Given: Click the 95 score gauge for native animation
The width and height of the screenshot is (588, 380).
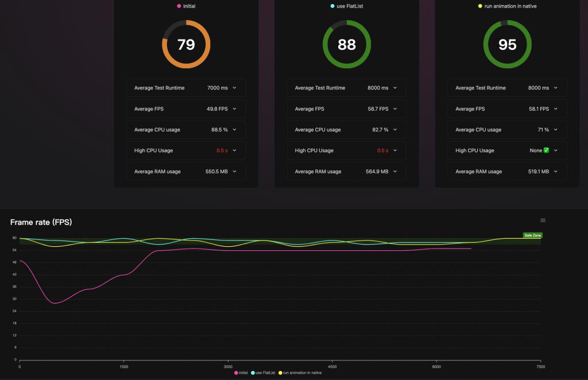Looking at the screenshot, I should (507, 44).
